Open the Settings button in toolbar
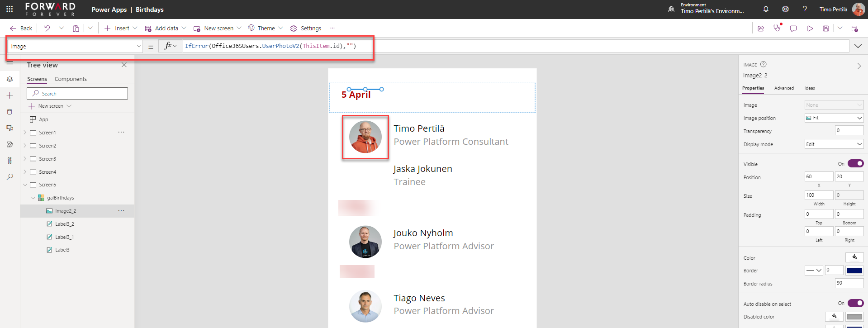Viewport: 868px width, 328px height. (x=306, y=28)
